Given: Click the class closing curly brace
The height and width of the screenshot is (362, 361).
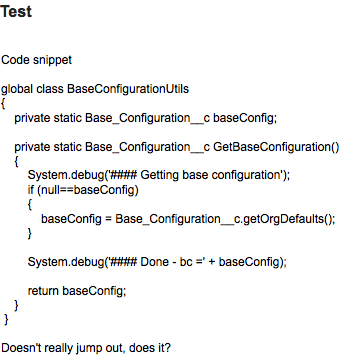Looking at the screenshot, I should [6, 319].
